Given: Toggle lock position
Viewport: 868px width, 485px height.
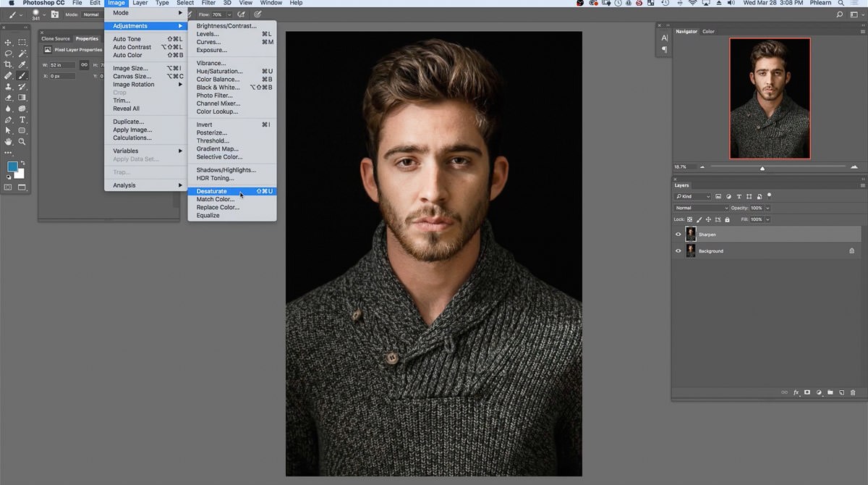Looking at the screenshot, I should 709,219.
